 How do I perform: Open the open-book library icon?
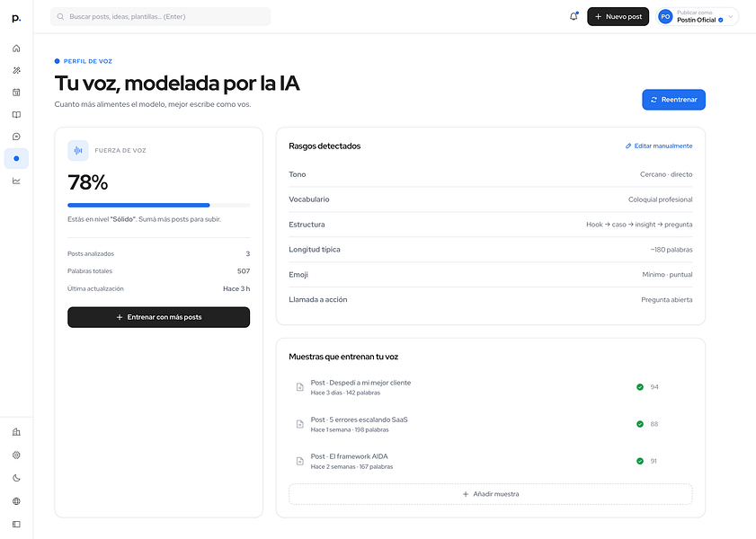click(16, 115)
